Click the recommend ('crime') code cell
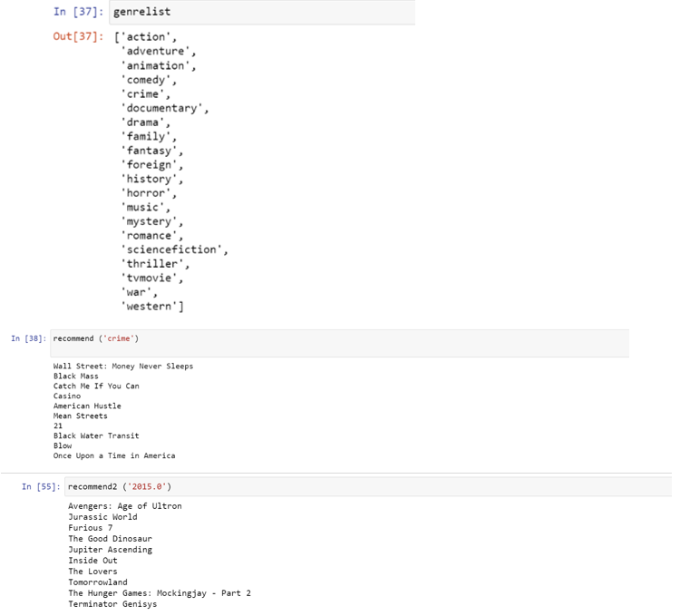Image resolution: width=680 pixels, height=616 pixels. tap(340, 344)
